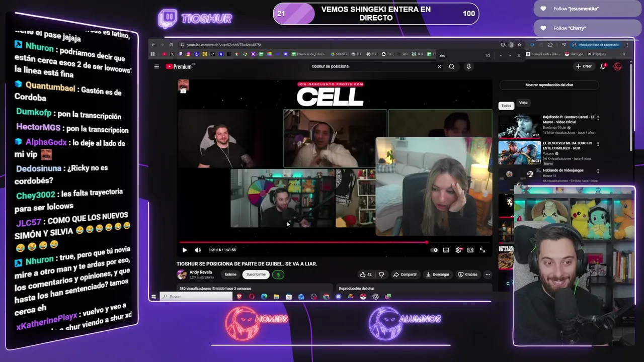Screen dimensions: 644x362
Task: Open the SHORTS bookmark
Action: [x=339, y=54]
